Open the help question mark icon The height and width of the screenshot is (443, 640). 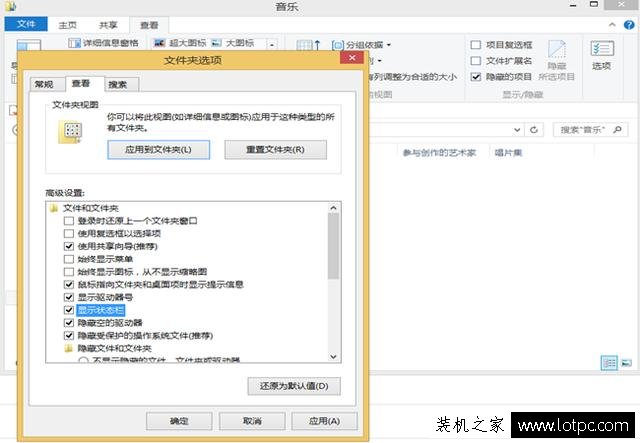click(x=629, y=25)
